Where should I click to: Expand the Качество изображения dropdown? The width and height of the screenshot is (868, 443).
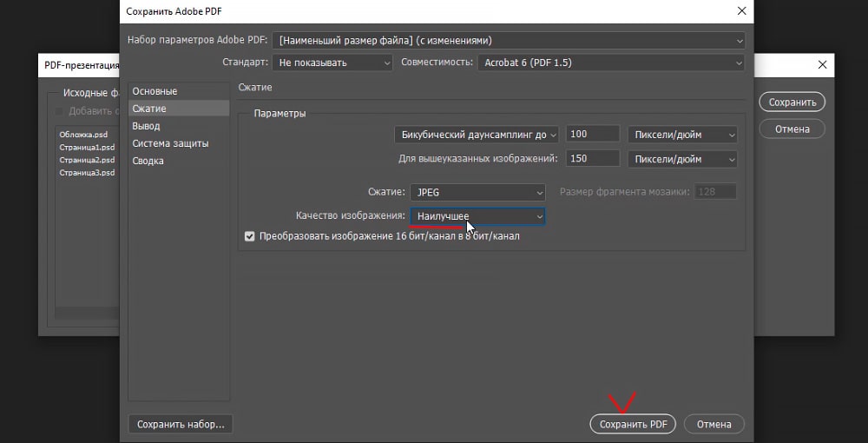[x=477, y=215]
